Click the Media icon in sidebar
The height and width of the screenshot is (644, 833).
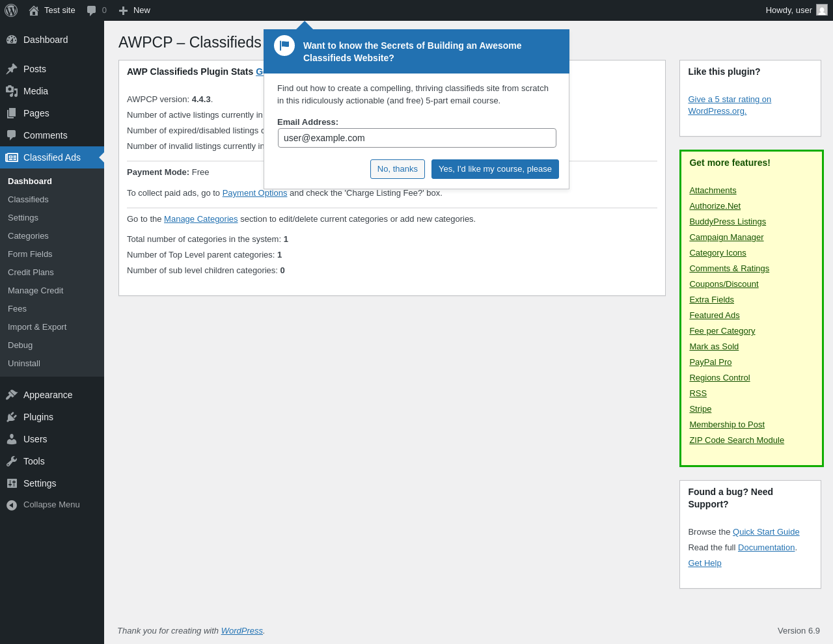pos(12,91)
